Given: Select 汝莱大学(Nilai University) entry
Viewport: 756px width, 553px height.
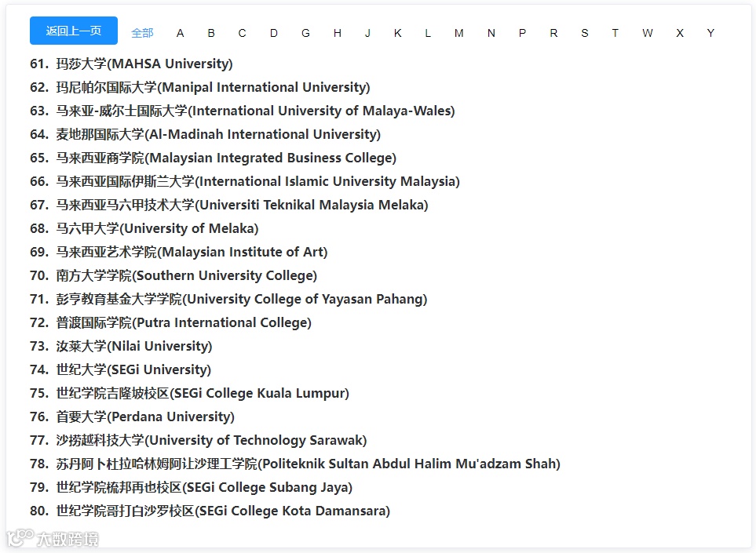Looking at the screenshot, I should pyautogui.click(x=121, y=347).
